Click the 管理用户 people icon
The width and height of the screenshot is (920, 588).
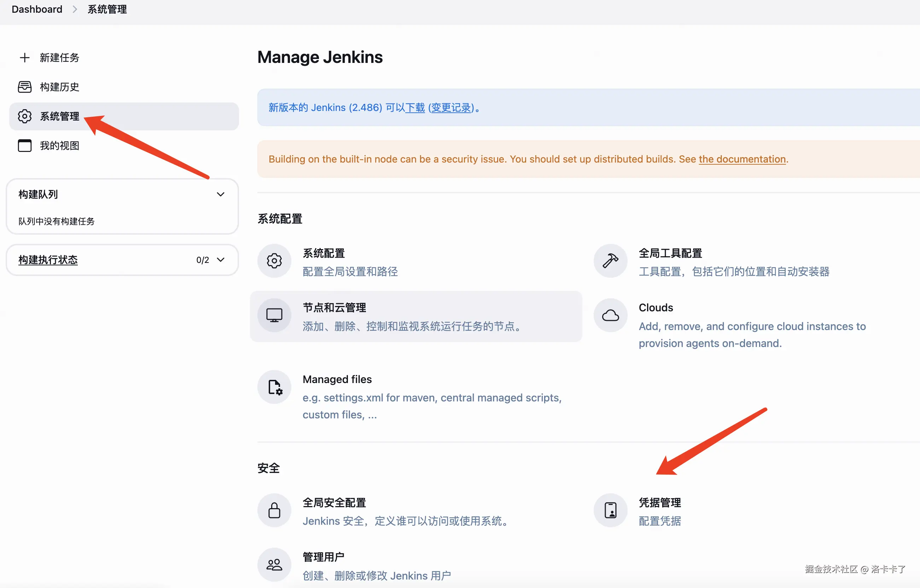pyautogui.click(x=274, y=565)
